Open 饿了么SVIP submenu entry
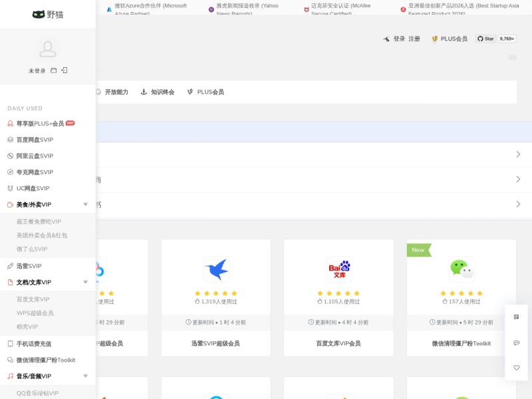Screen dimensions: 532x399 point(32,249)
